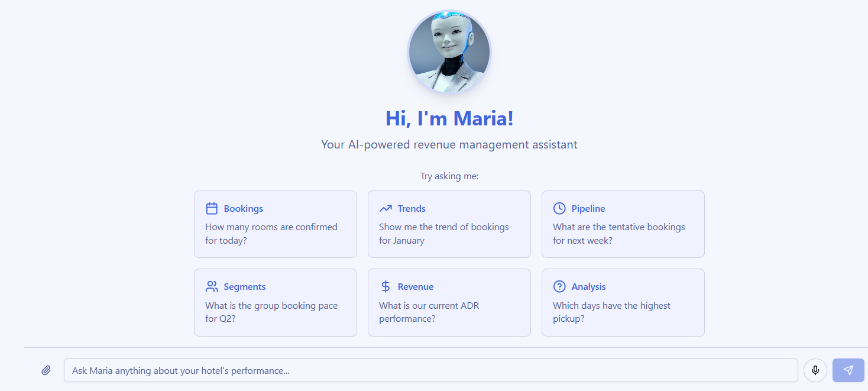Open the file attachment paperclip icon
The height and width of the screenshot is (391, 868).
[x=46, y=370]
